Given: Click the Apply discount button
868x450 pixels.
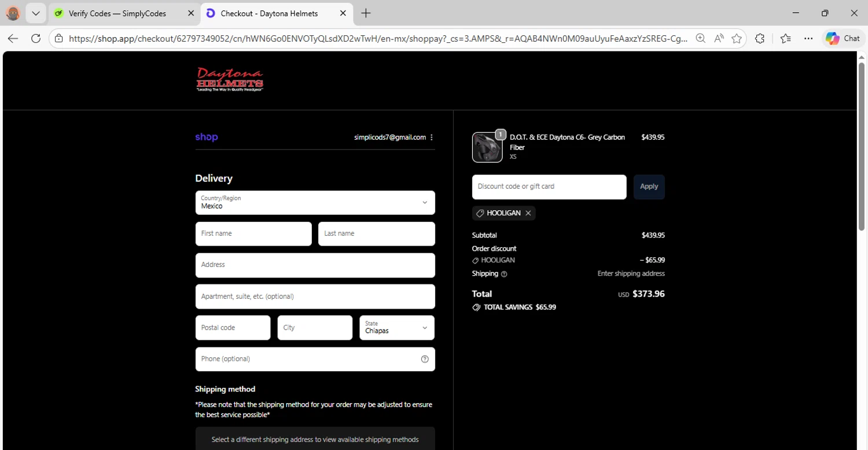Looking at the screenshot, I should click(649, 186).
